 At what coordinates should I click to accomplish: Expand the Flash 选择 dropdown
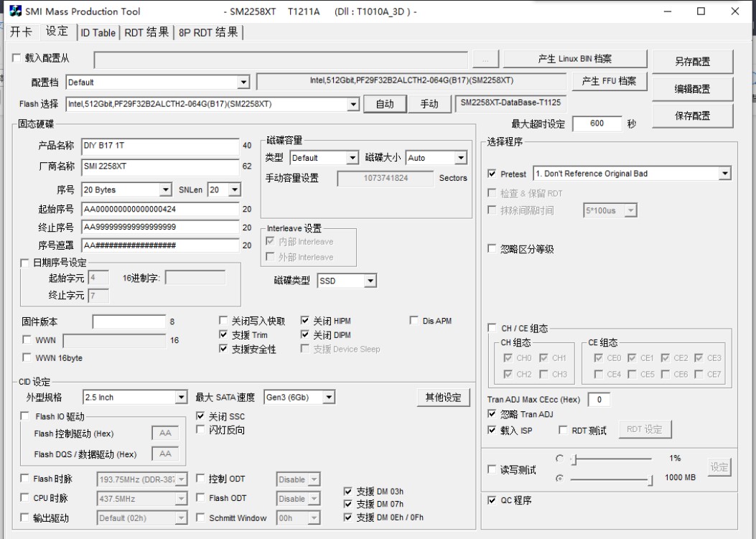(353, 104)
